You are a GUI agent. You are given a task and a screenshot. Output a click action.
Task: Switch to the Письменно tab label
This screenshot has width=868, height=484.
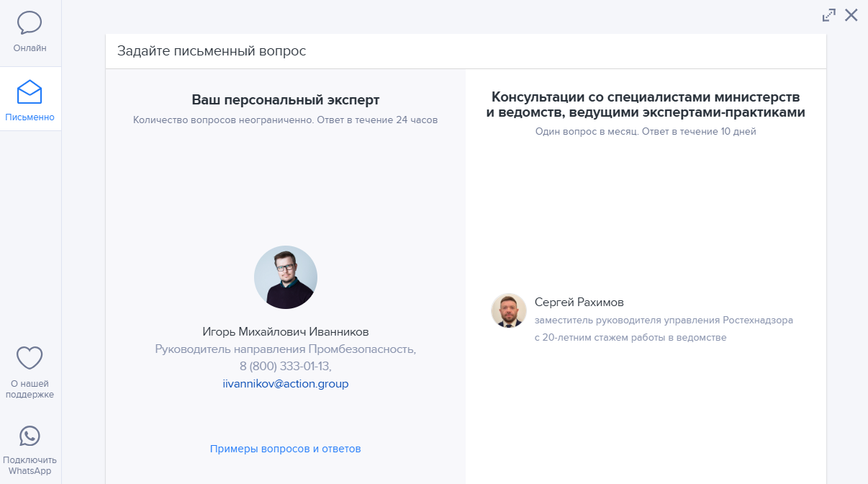30,117
